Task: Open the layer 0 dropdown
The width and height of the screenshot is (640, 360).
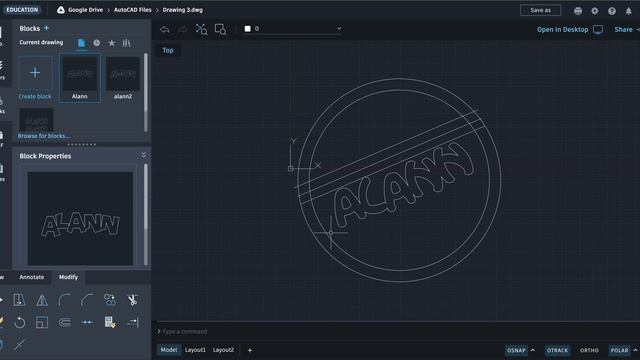Action: (x=293, y=29)
